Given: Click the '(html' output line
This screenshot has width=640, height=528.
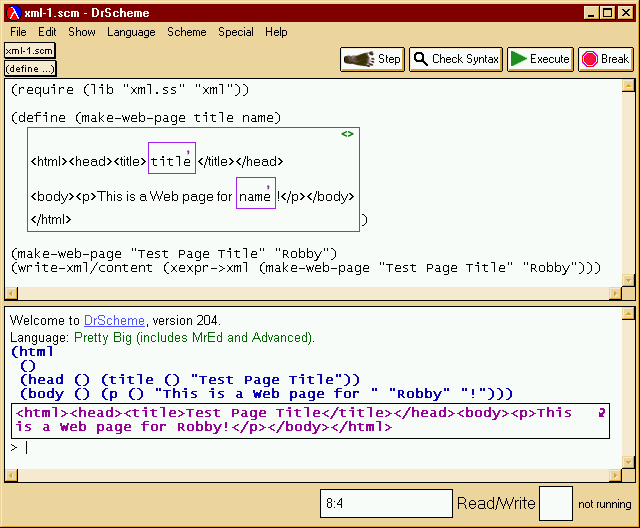Looking at the screenshot, I should tap(32, 351).
